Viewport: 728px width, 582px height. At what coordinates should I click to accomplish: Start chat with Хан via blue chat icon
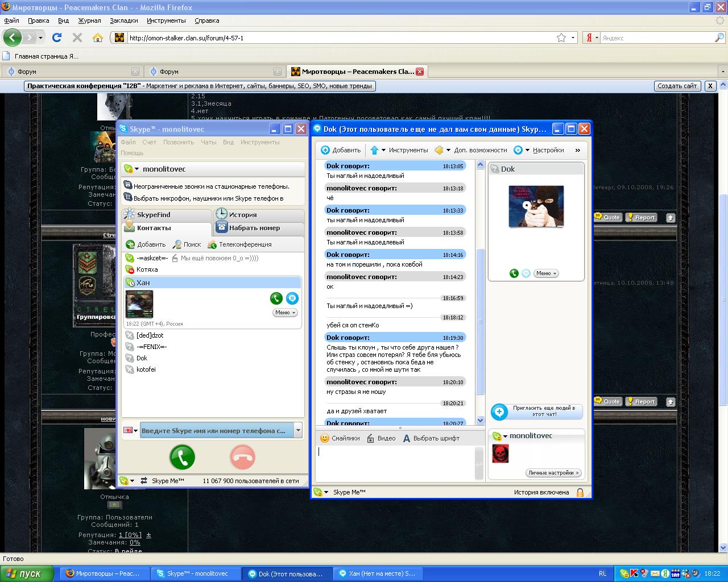(292, 298)
